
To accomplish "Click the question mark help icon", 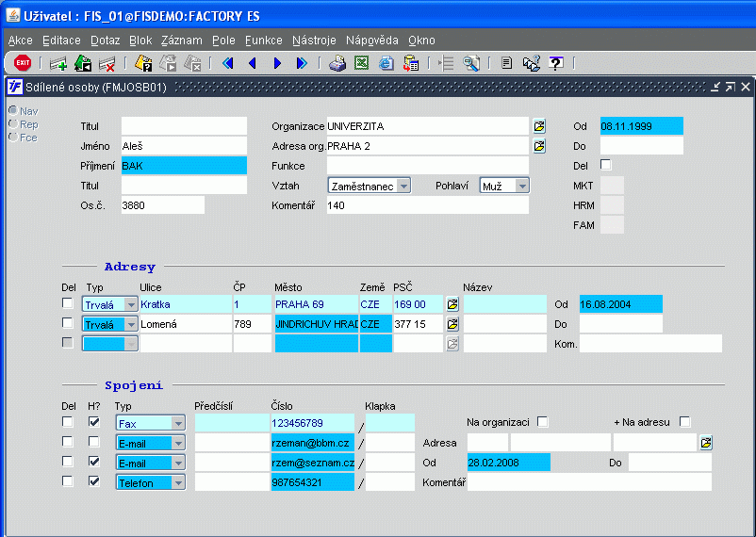I will (x=556, y=63).
